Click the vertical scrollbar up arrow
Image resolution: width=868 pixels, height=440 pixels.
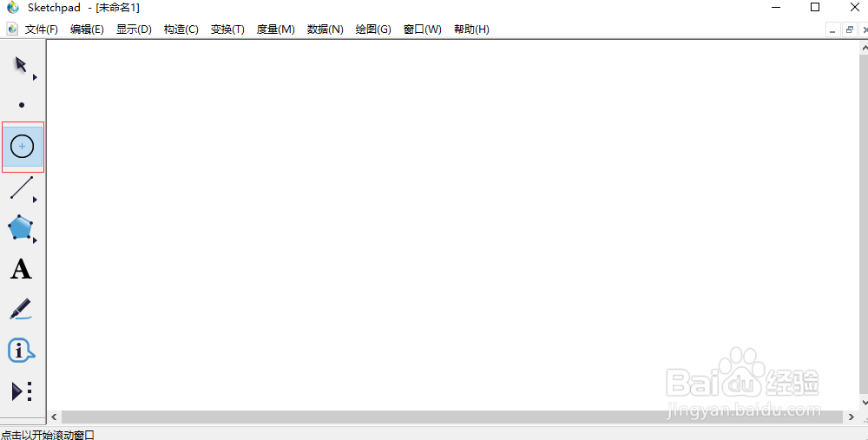pos(864,48)
